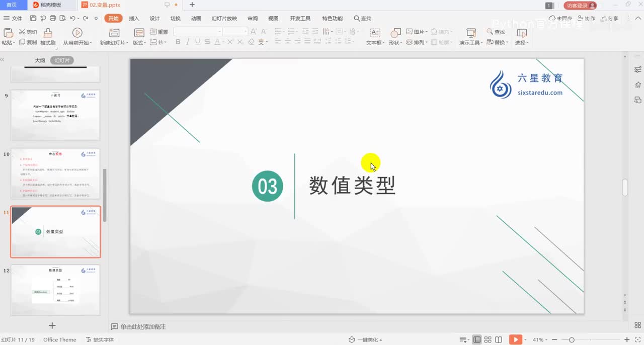
Task: Open the 文件 file menu
Action: pos(13,18)
